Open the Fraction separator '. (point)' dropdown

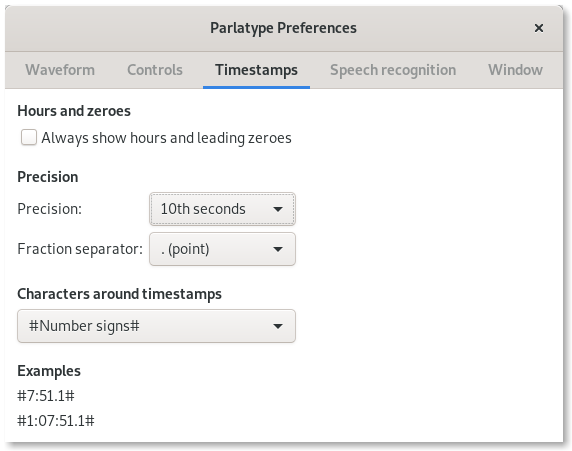click(x=222, y=249)
